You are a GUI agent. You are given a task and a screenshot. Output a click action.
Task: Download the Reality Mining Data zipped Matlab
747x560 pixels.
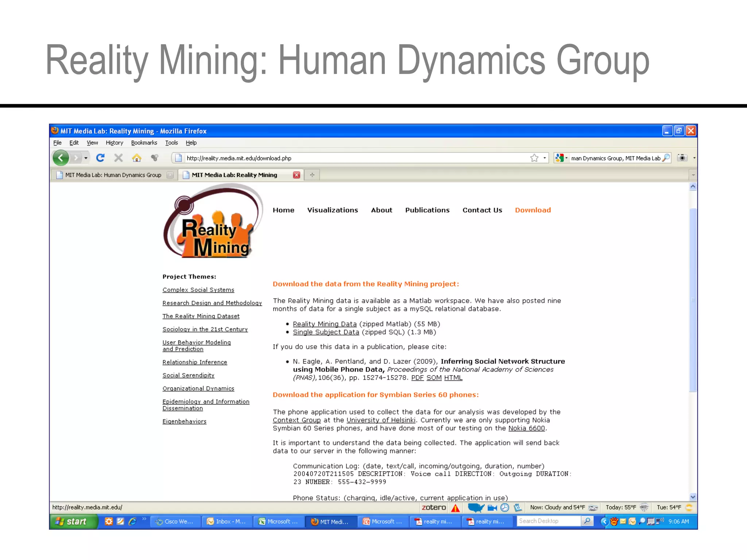(325, 324)
